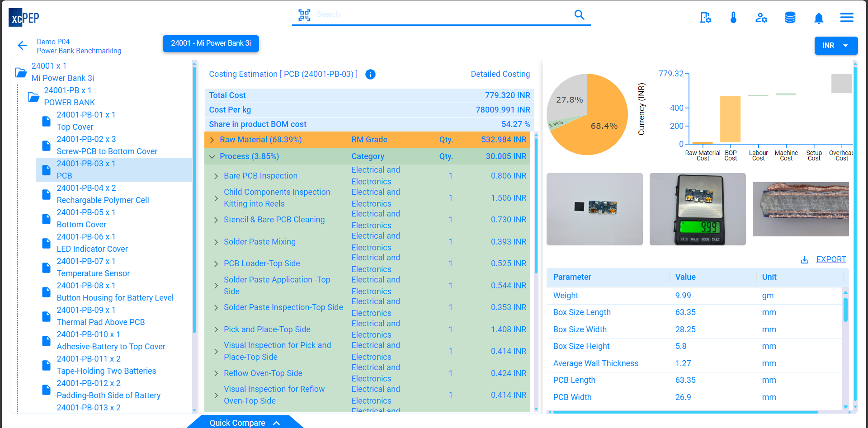Click the thermometer icon in header
Screen dimensions: 868x428
[733, 18]
